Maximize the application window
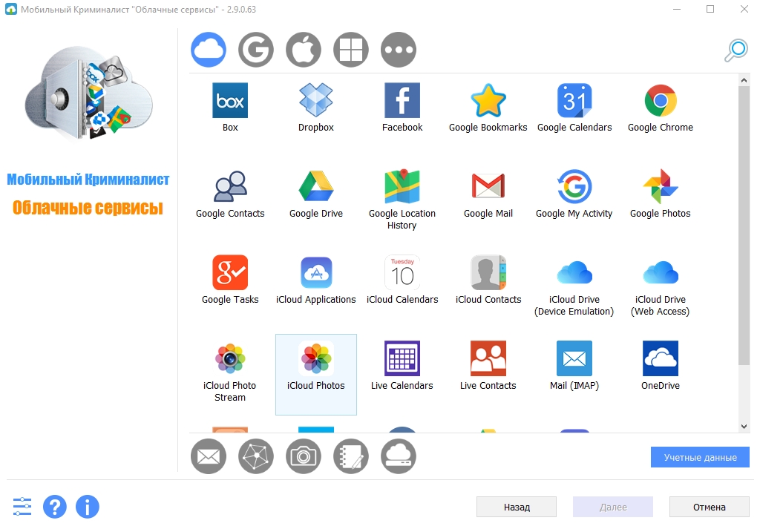 coord(710,9)
